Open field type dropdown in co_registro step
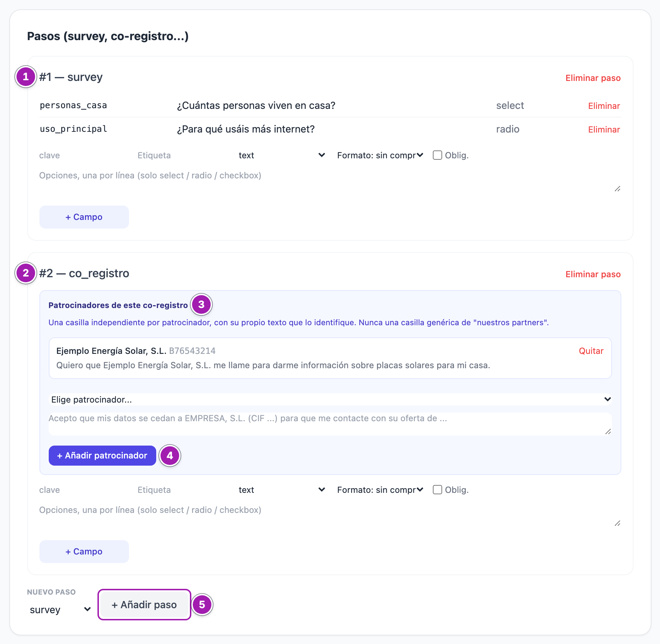 point(282,490)
